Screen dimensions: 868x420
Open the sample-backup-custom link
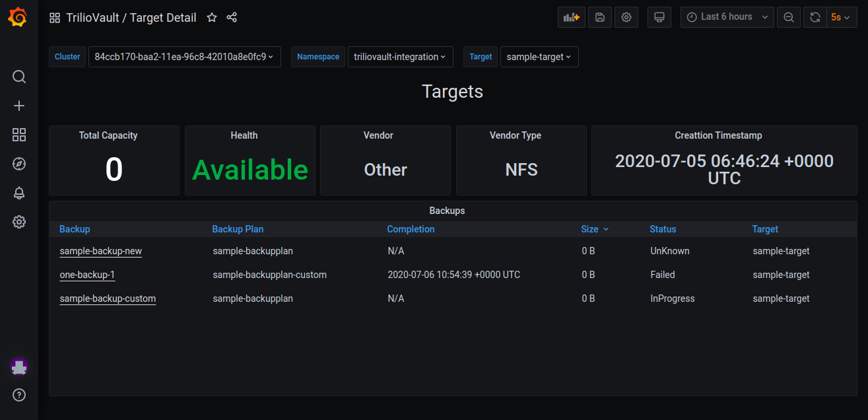108,298
